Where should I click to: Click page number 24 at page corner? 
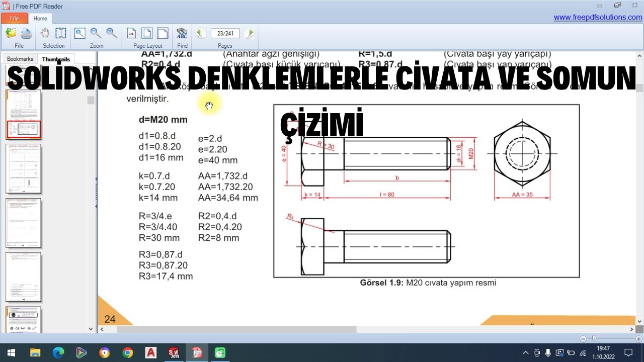click(x=110, y=319)
